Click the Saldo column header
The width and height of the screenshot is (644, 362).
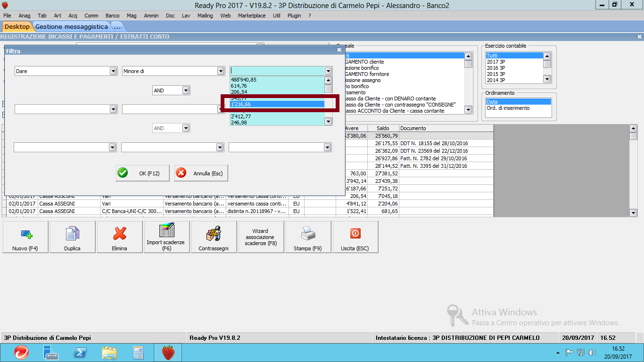(x=383, y=128)
